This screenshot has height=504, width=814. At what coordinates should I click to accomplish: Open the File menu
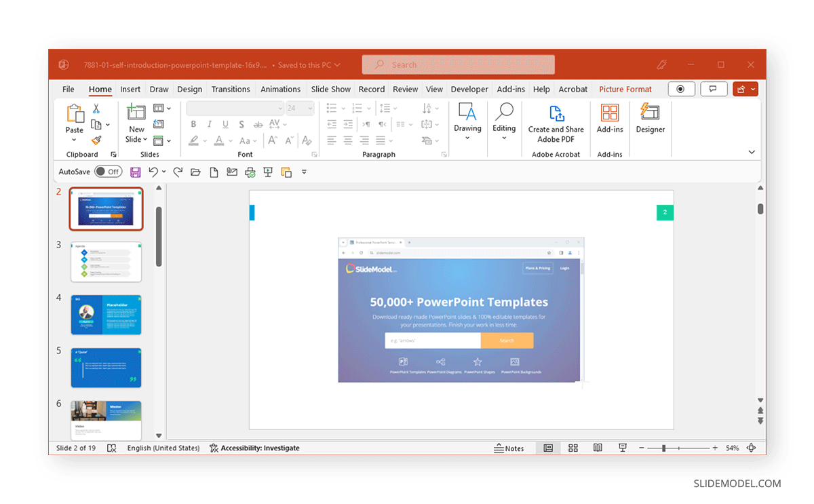click(x=69, y=89)
